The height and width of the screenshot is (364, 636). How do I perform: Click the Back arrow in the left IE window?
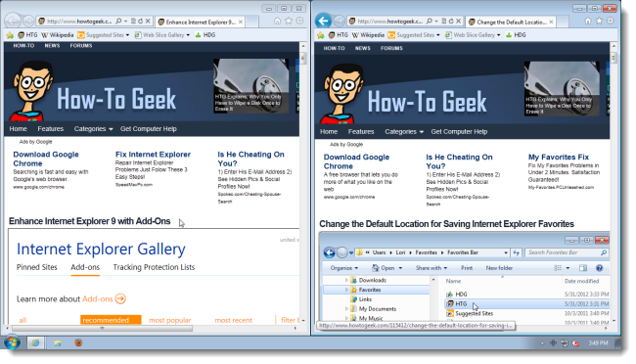(x=13, y=21)
